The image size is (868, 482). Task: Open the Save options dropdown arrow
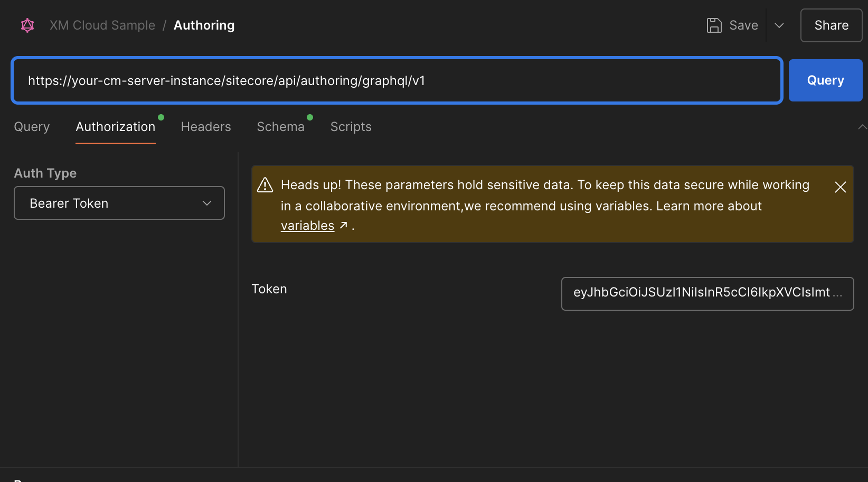click(779, 25)
